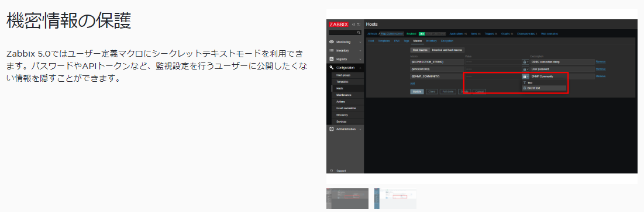This screenshot has height=212, width=644.
Task: Expand the Reports menu chevron
Action: 360,59
